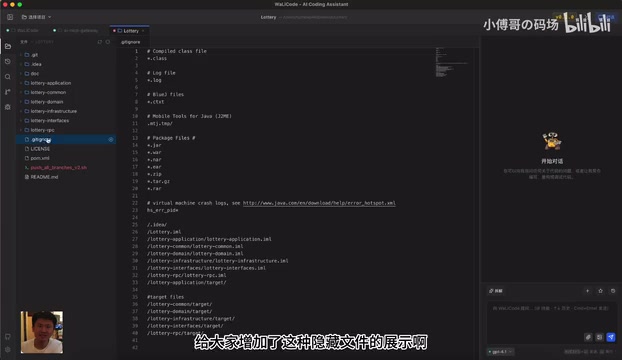Click 'hs_err_pid*' line in editor
This screenshot has width=622, height=360.
pos(163,210)
